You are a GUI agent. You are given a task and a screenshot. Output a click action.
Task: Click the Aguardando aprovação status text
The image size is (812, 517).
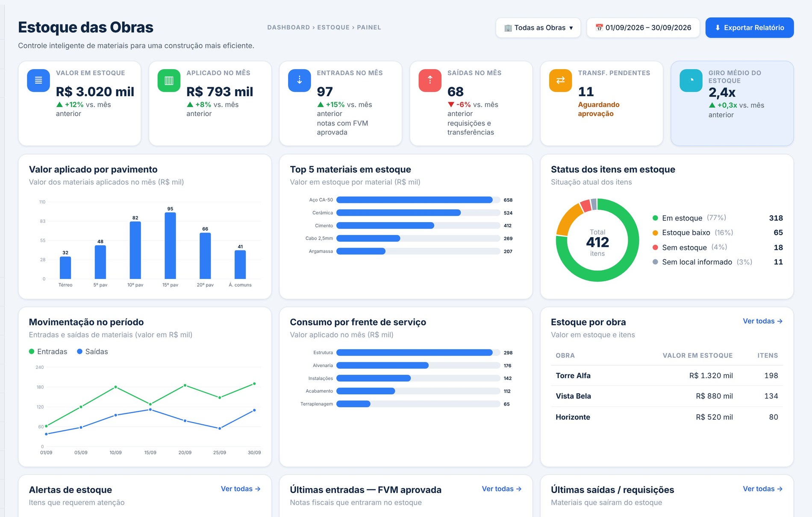point(598,109)
